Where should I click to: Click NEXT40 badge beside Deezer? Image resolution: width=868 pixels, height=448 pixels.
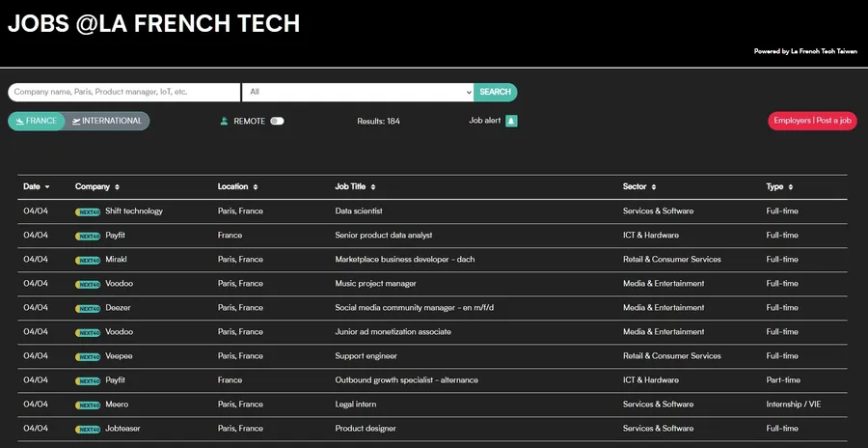(88, 308)
